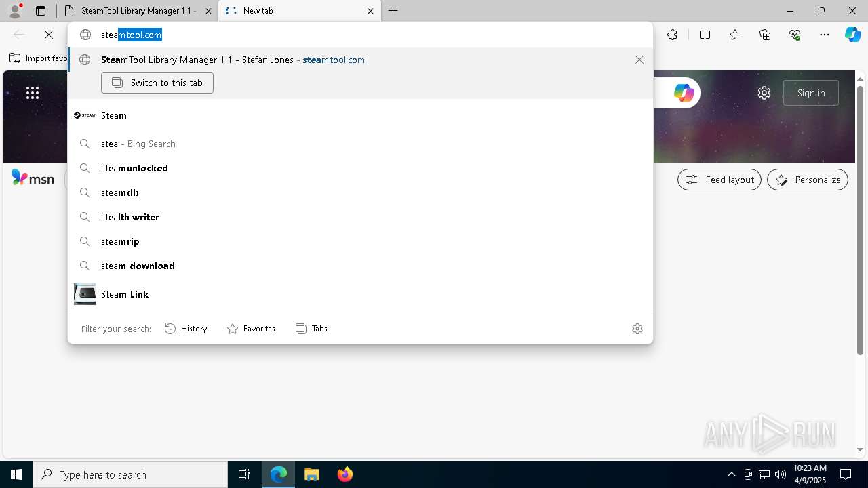Close the SteamTool Library Manager tab
Screen dimensions: 868x488
point(208,11)
